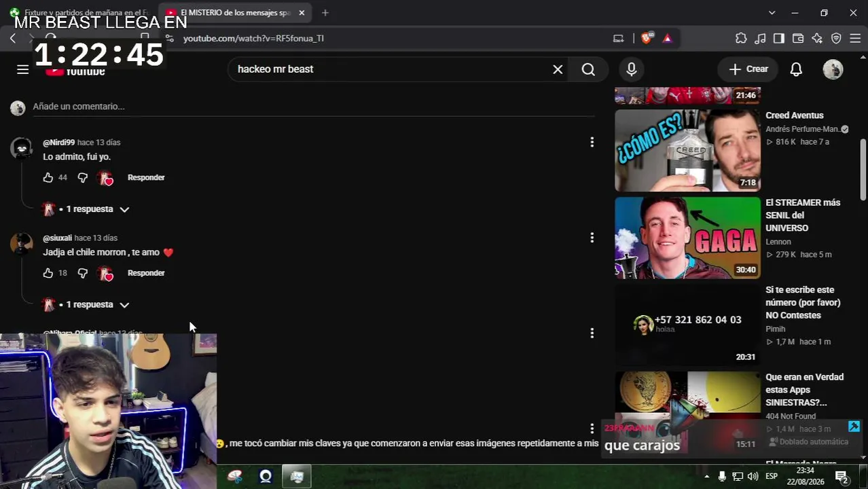Dislike the comment by @Nirdi99

pyautogui.click(x=82, y=177)
